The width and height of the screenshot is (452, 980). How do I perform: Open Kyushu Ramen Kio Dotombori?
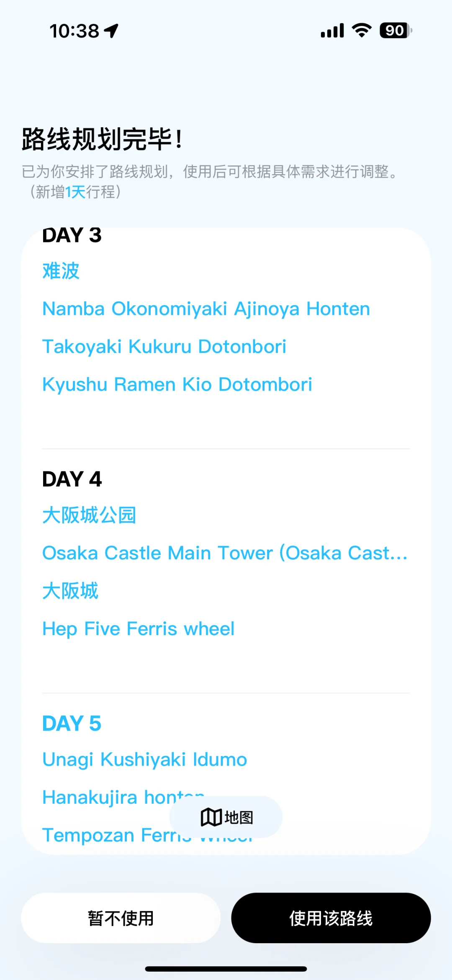[177, 384]
